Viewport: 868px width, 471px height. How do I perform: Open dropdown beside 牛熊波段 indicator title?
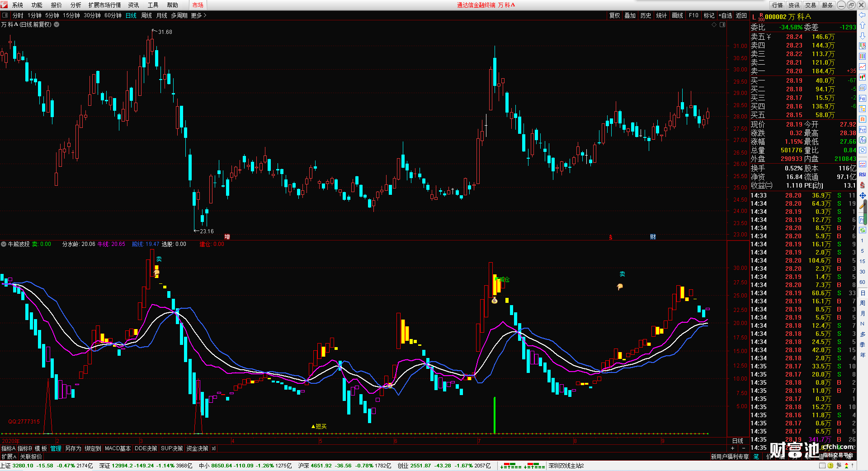[x=4, y=244]
